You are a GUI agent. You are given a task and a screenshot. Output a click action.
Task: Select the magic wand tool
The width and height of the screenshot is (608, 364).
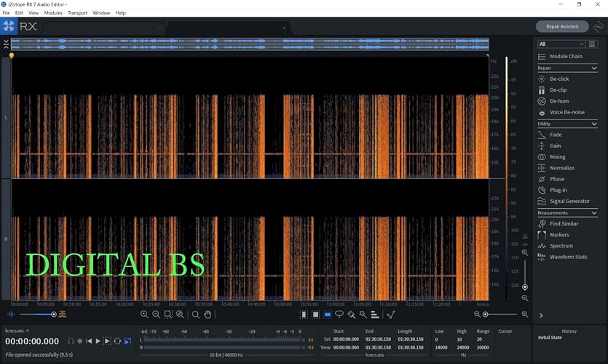click(x=363, y=314)
